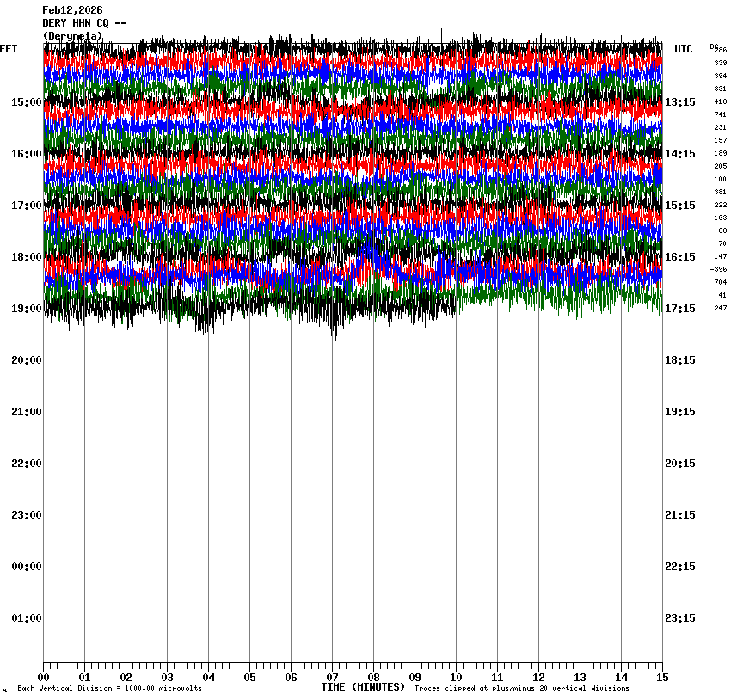Click the EET timezone label
Image resolution: width=731 pixels, height=700 pixels.
9,49
